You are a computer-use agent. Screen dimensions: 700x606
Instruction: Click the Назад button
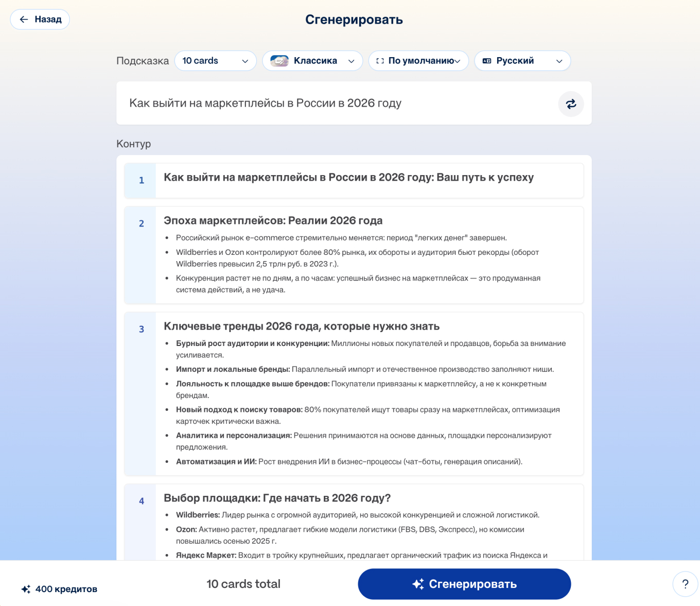[x=40, y=19]
